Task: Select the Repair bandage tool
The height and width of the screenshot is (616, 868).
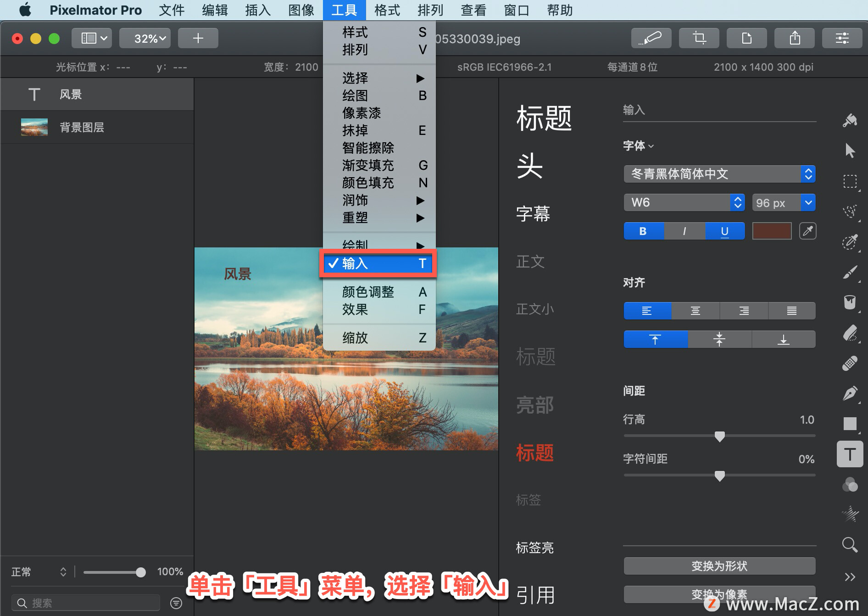Action: point(850,363)
